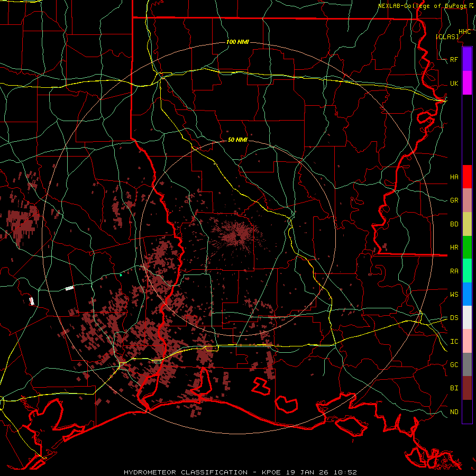Click the BD legend label
The image size is (476, 476).
tap(454, 224)
